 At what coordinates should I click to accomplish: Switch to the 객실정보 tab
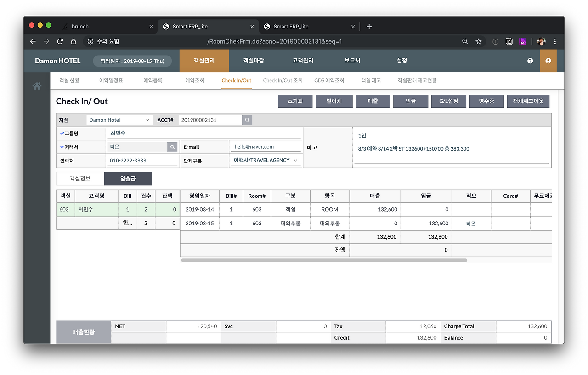(80, 179)
